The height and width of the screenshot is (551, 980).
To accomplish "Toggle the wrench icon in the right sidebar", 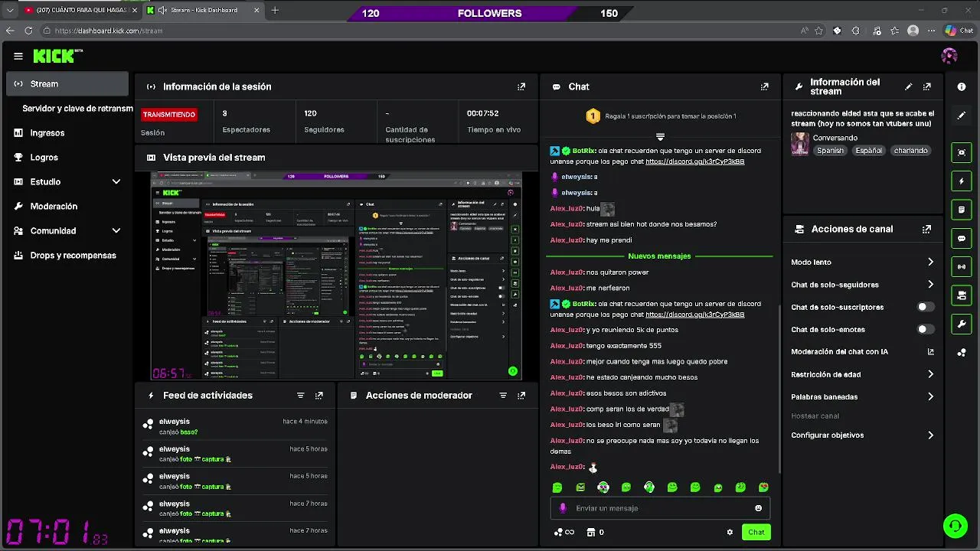I will 962,324.
